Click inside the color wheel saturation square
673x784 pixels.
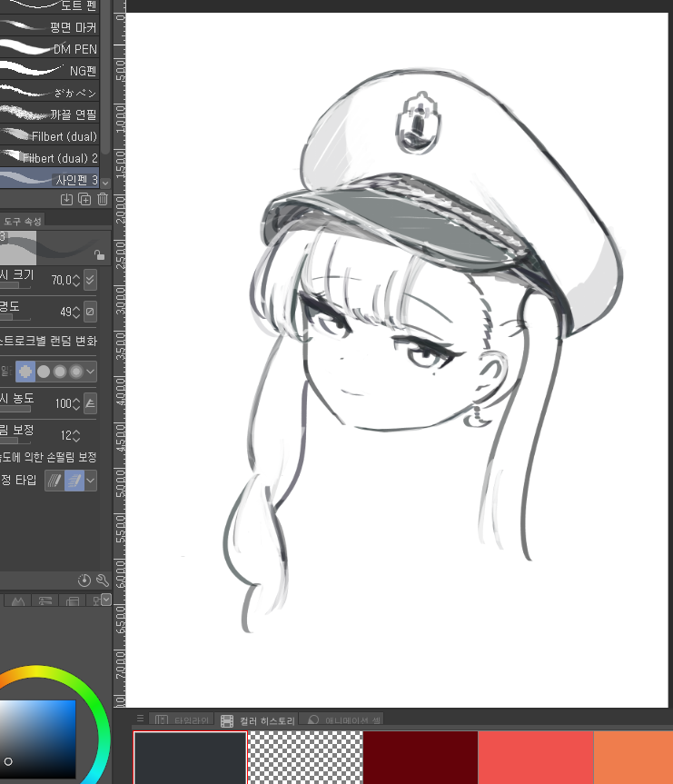tap(37, 739)
